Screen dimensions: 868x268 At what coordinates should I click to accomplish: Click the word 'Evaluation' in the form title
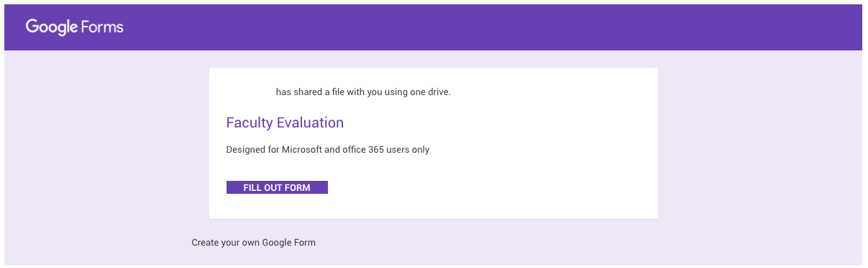click(310, 122)
